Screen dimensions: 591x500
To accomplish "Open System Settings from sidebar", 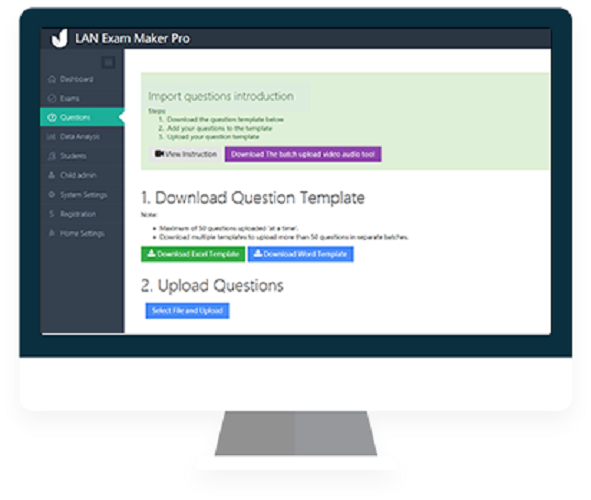I will click(82, 195).
